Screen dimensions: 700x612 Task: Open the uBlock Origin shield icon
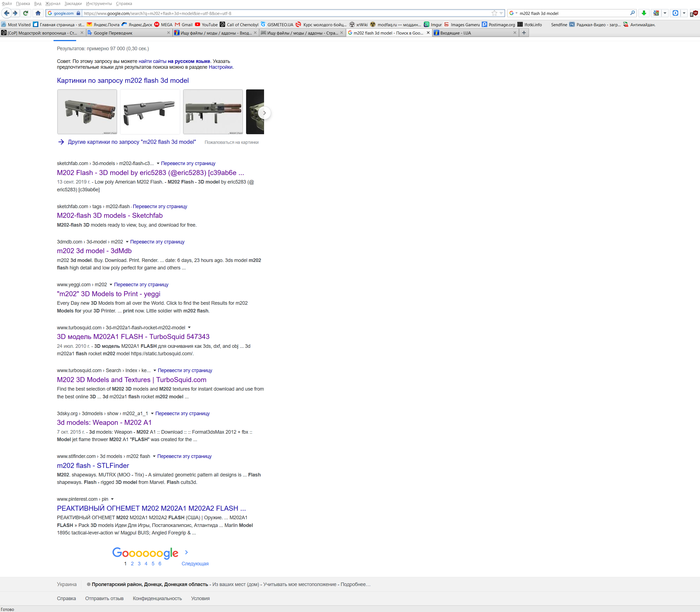pyautogui.click(x=694, y=13)
